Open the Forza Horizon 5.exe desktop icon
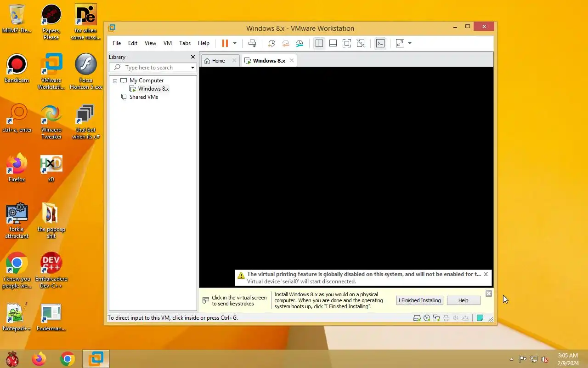Image resolution: width=588 pixels, height=368 pixels. tap(86, 72)
